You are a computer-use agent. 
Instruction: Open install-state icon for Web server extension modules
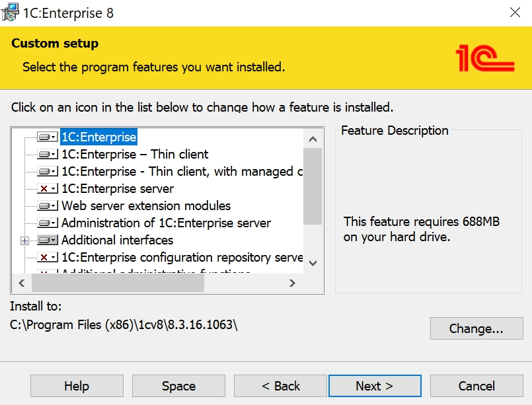(x=48, y=206)
